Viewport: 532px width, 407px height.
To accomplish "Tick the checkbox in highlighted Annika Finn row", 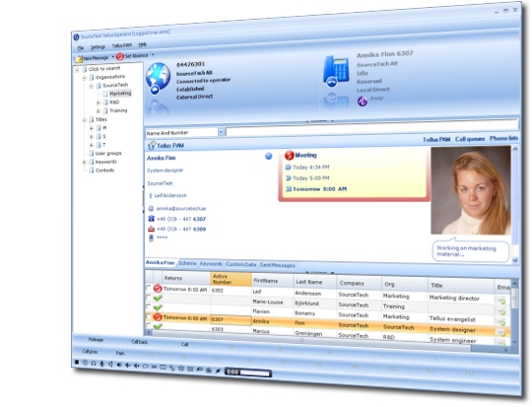I will point(148,316).
